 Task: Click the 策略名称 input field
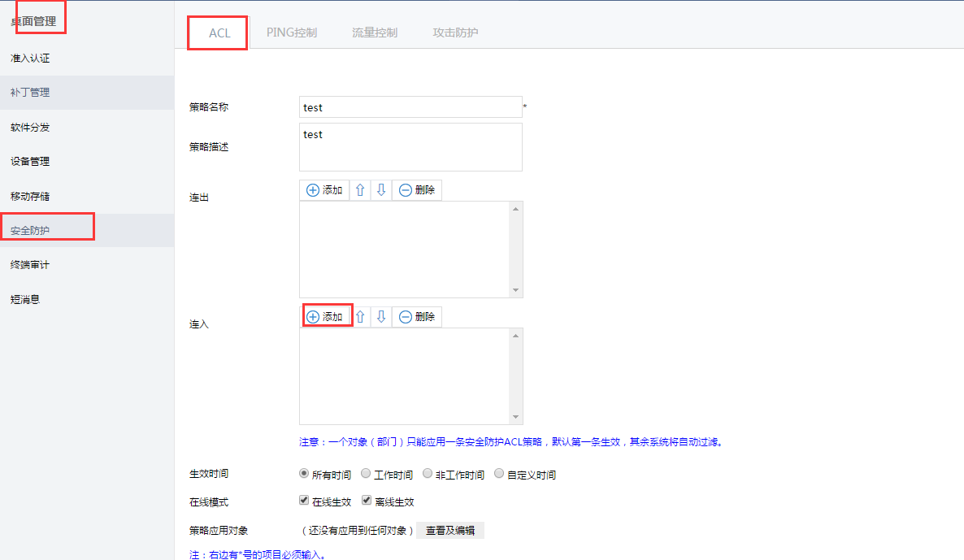pos(410,107)
